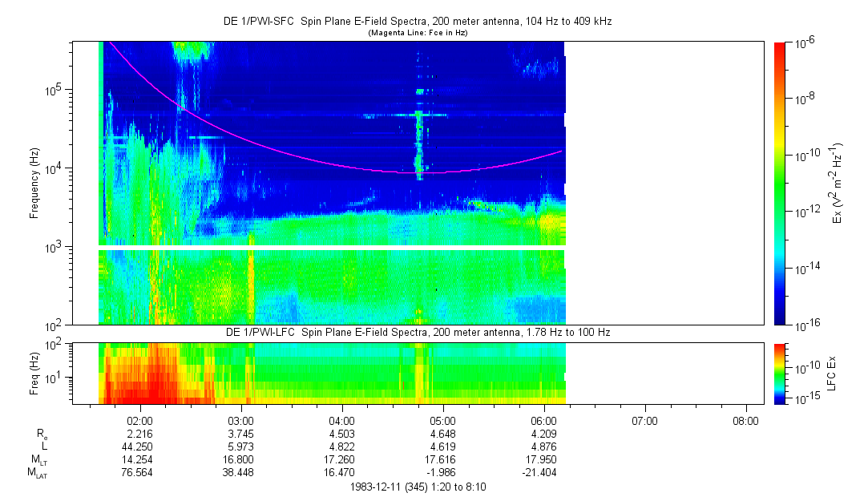Click the Re value 4.648

443,434
